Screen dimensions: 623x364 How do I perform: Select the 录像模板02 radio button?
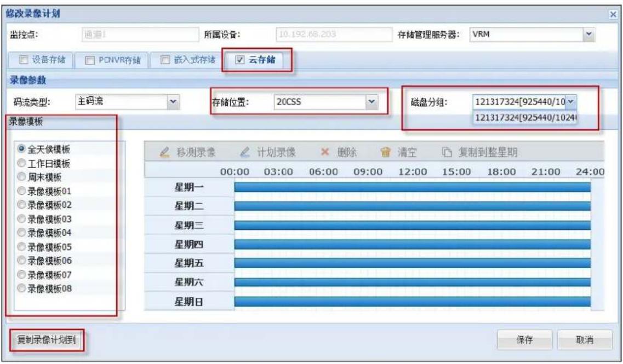21,205
